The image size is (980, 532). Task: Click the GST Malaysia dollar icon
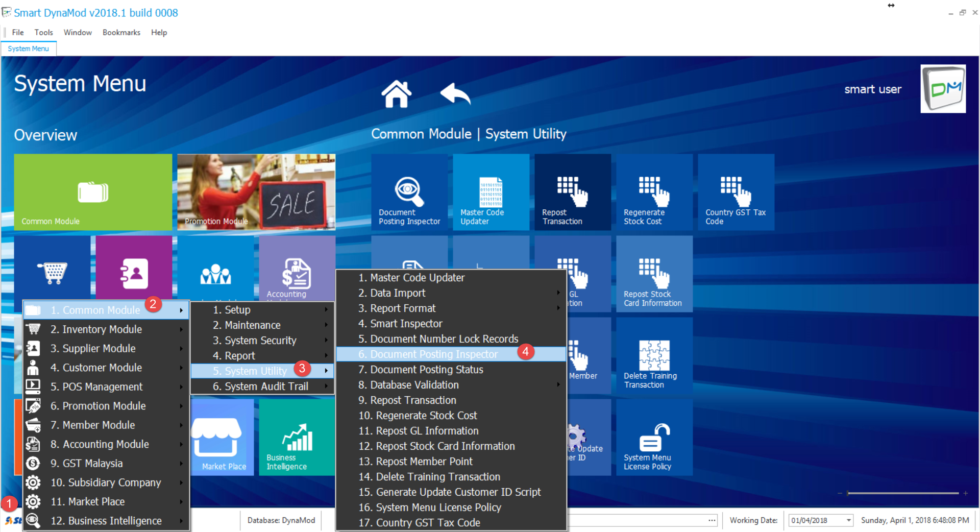tap(33, 463)
